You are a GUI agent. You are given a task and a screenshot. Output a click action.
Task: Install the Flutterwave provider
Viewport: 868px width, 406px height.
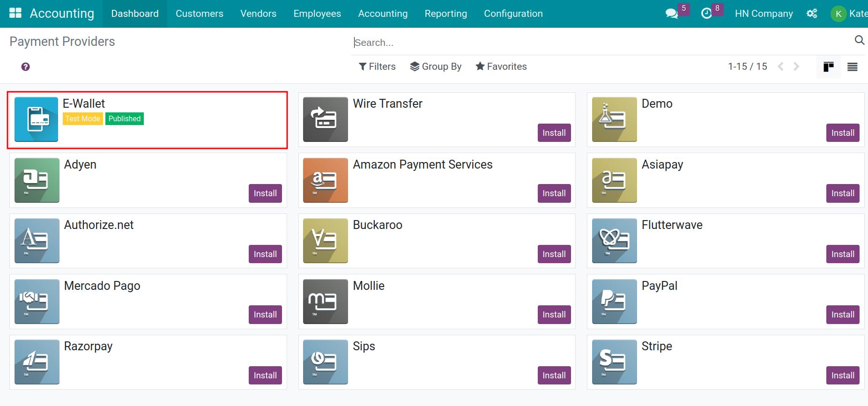click(x=843, y=254)
